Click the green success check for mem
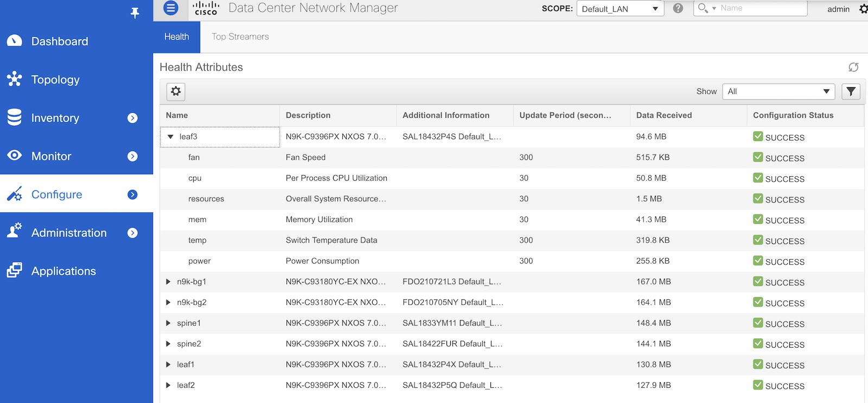The width and height of the screenshot is (868, 403). point(758,219)
